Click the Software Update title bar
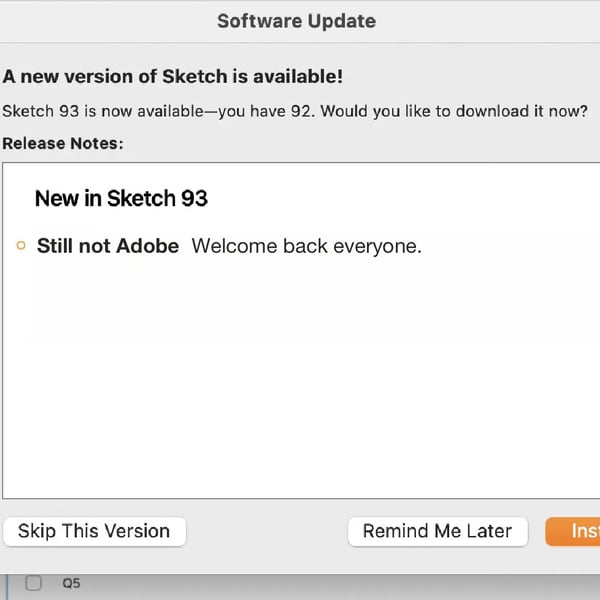Image resolution: width=600 pixels, height=600 pixels. click(296, 21)
